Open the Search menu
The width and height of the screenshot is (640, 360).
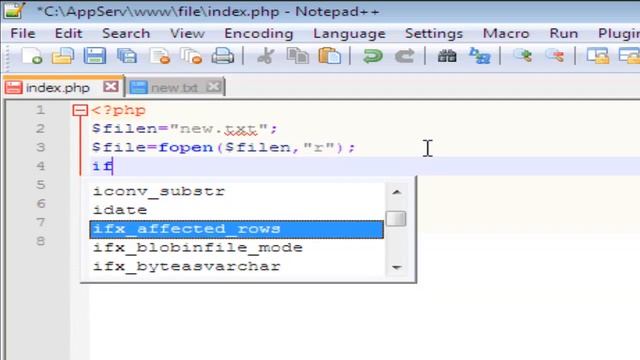coord(126,33)
